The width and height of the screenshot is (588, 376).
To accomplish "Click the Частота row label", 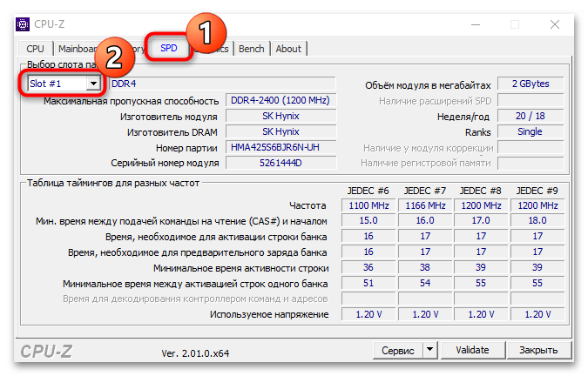I will pyautogui.click(x=308, y=205).
